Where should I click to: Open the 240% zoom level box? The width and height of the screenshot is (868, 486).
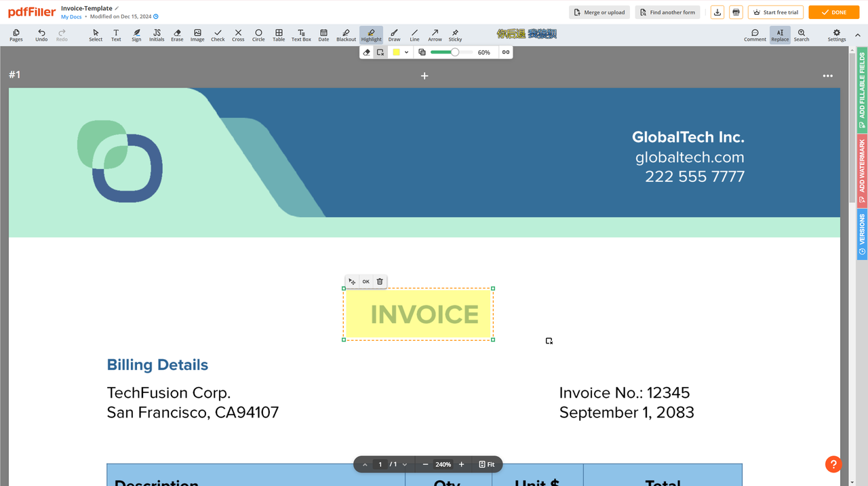coord(443,465)
